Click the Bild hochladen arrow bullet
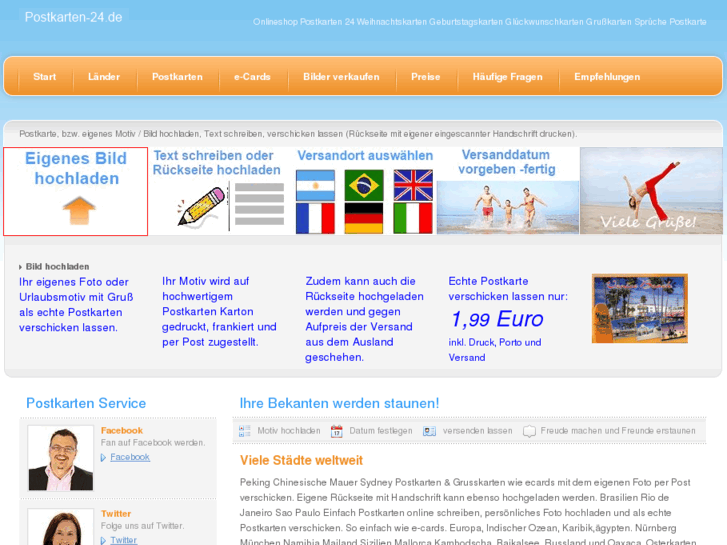The width and height of the screenshot is (727, 545). (20, 267)
